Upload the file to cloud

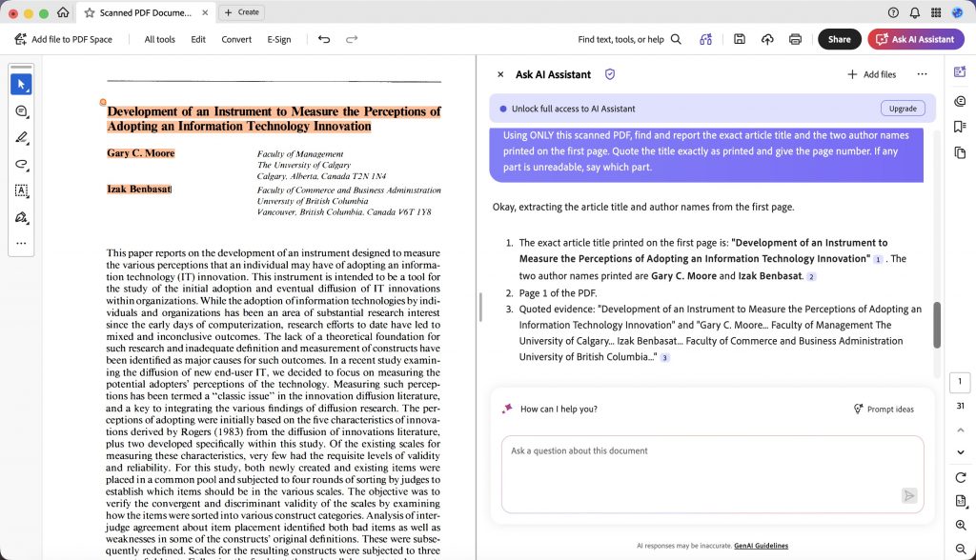point(767,39)
